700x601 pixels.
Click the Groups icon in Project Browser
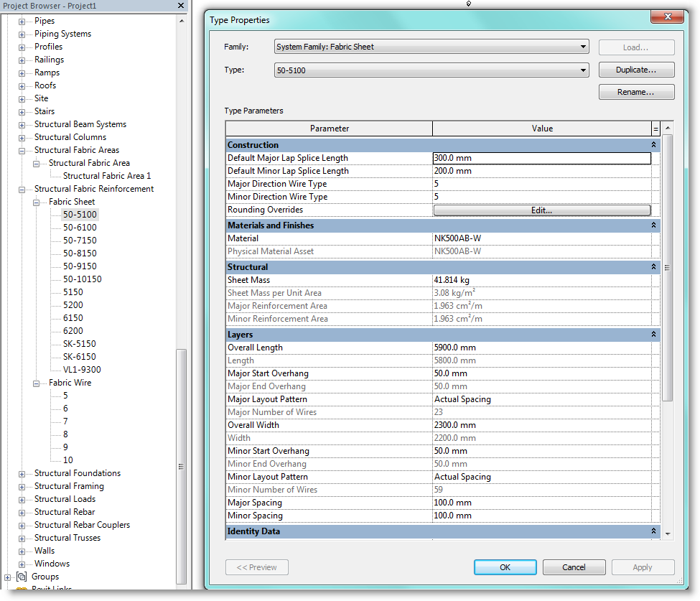point(22,576)
